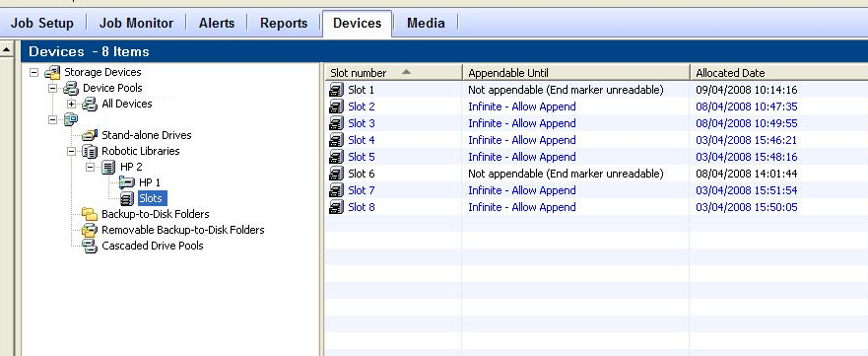Click the Backup-to-Disk Folders icon
Image resolution: width=868 pixels, height=356 pixels.
pyautogui.click(x=90, y=214)
